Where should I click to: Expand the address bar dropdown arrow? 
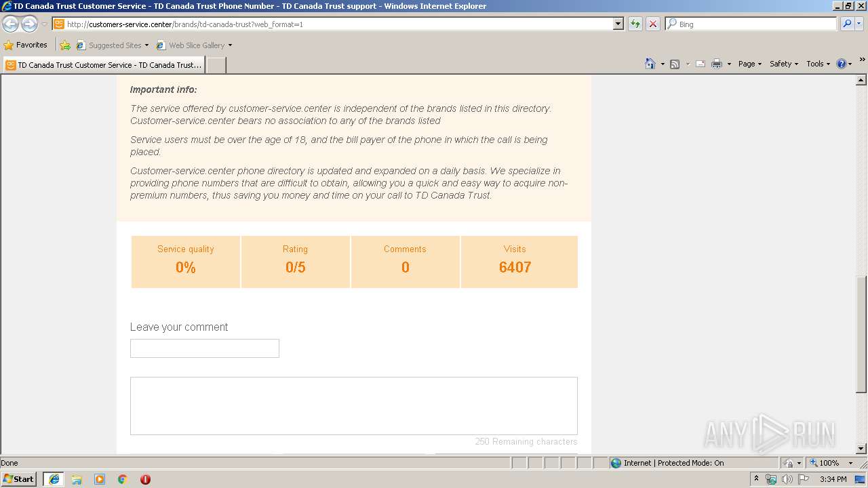point(618,24)
